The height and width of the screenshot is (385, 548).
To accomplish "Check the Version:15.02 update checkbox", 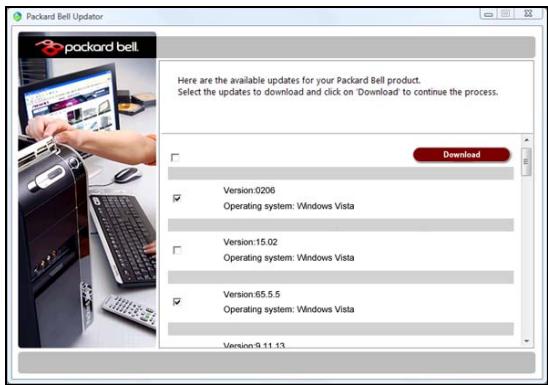I will click(177, 250).
